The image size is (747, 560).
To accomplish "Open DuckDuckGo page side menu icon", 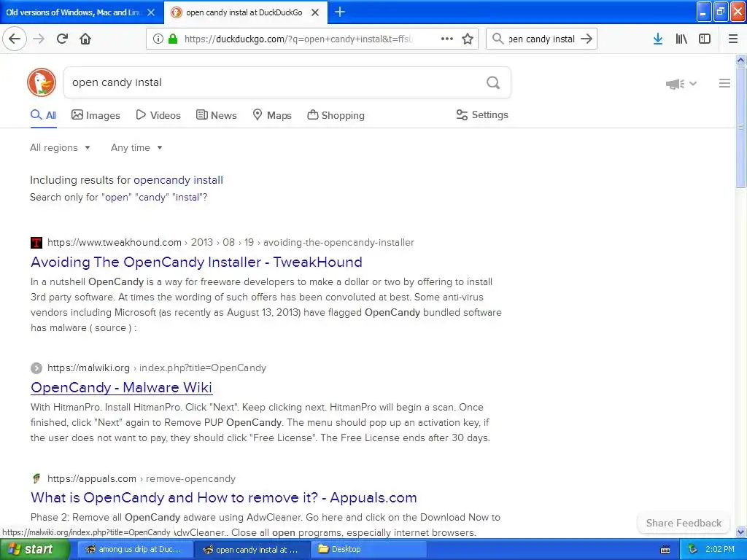I will point(724,83).
